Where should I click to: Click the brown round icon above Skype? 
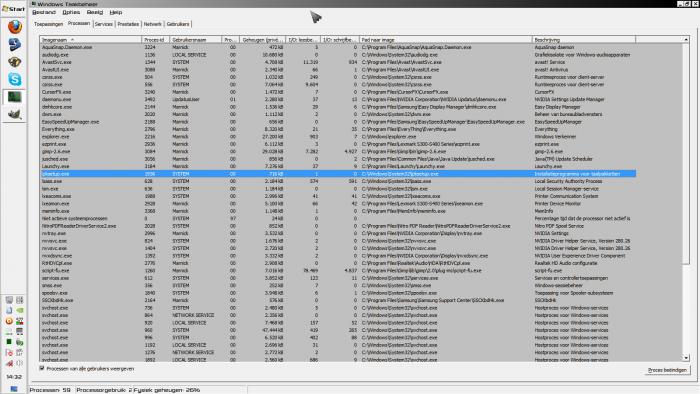pos(14,62)
